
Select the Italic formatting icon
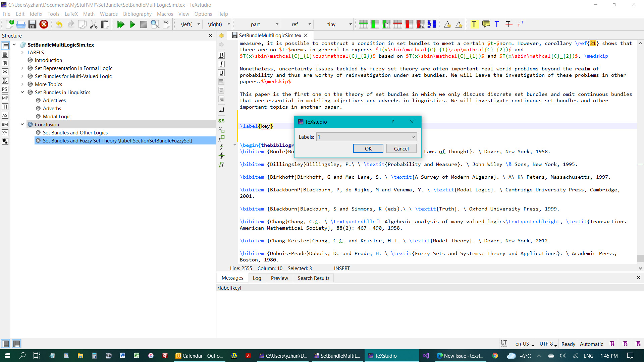click(221, 64)
